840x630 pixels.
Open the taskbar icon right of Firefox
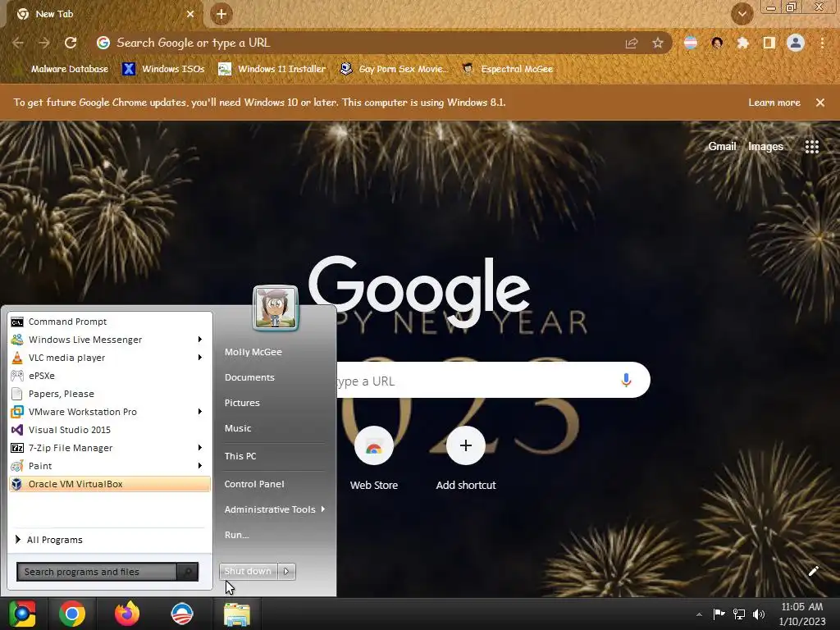tap(181, 614)
